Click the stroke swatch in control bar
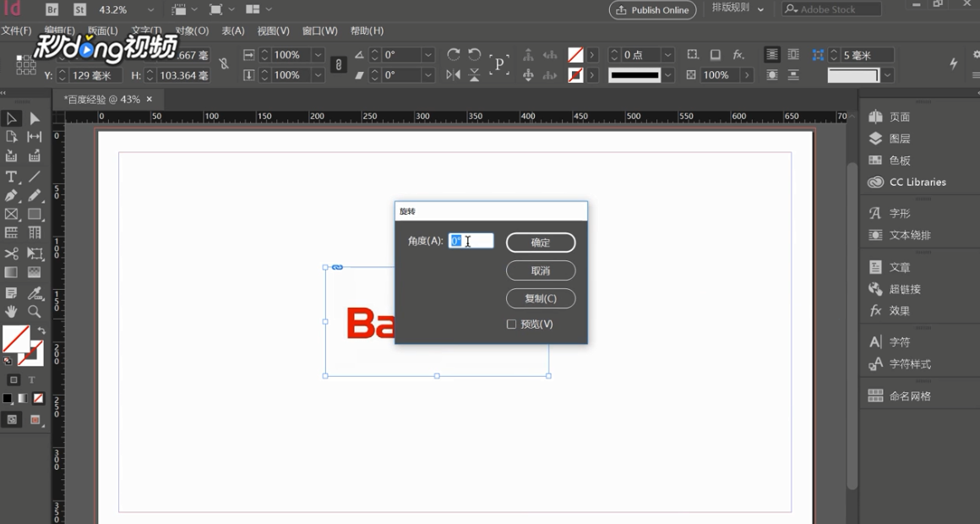Screen dimensions: 980x524 [x=575, y=75]
